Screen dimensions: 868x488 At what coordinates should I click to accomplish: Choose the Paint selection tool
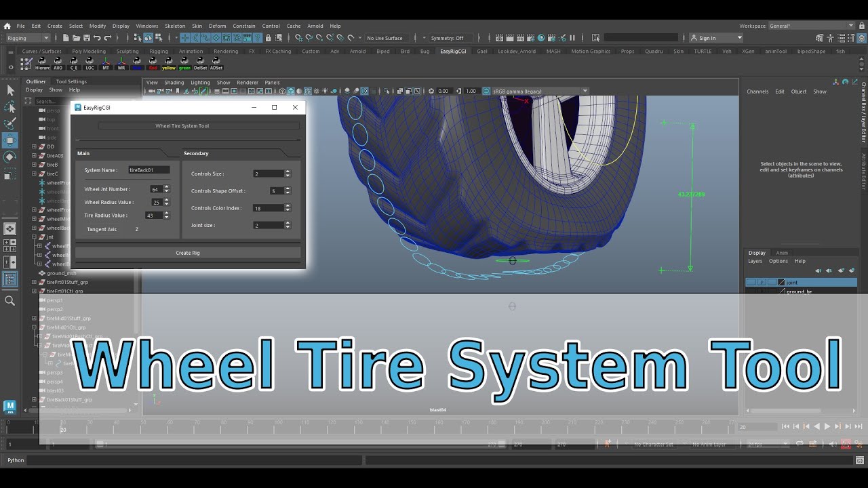click(9, 123)
